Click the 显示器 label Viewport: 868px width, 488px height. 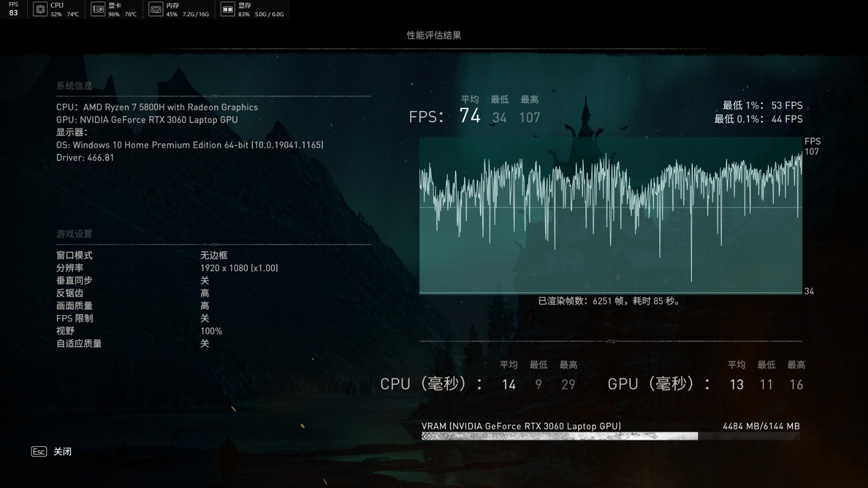click(72, 132)
